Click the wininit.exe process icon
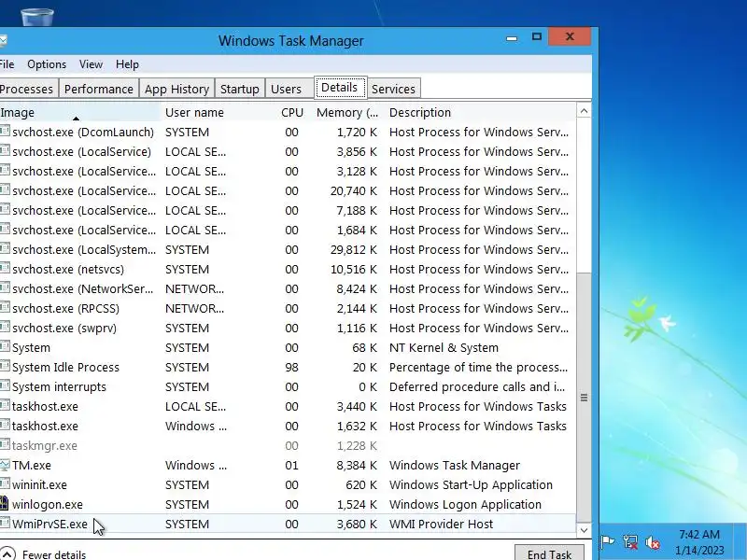Viewport: 747px width, 560px height. [5, 484]
